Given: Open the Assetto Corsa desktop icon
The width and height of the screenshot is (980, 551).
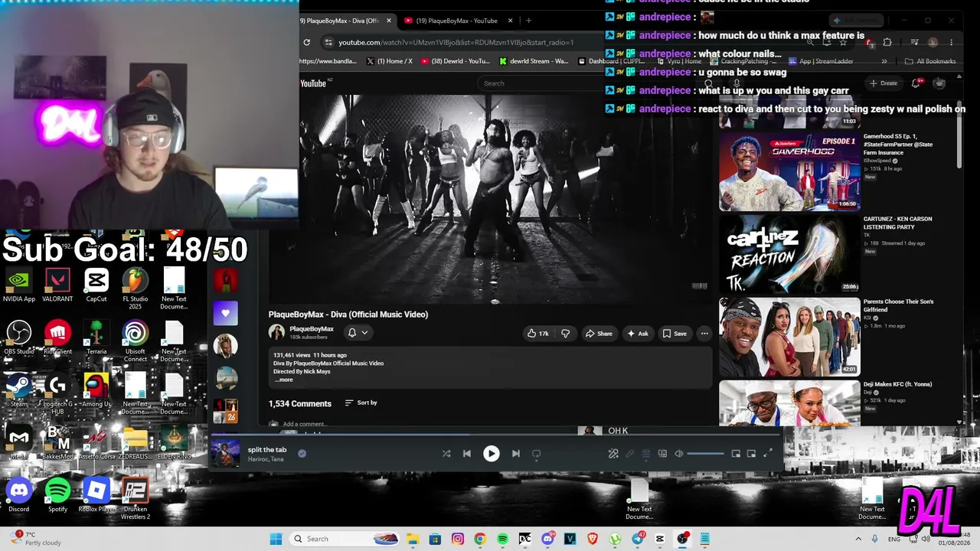Looking at the screenshot, I should point(96,442).
